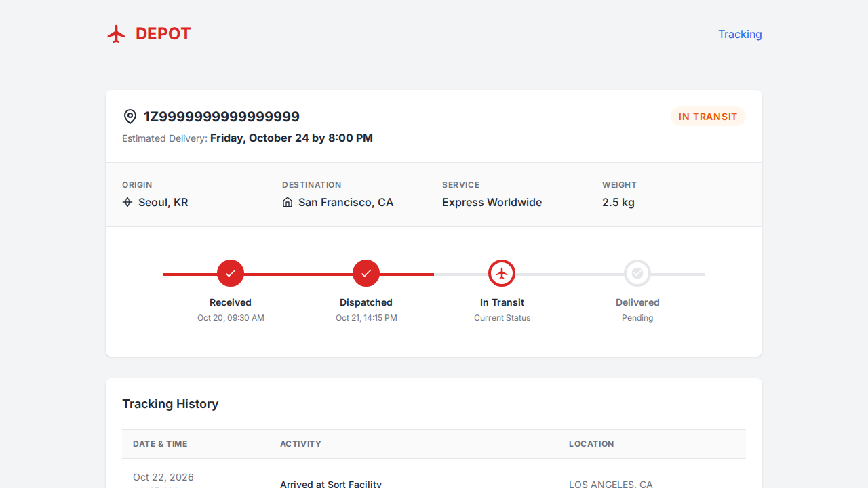Click the ACTIVITY column header
868x488 pixels.
pos(300,444)
